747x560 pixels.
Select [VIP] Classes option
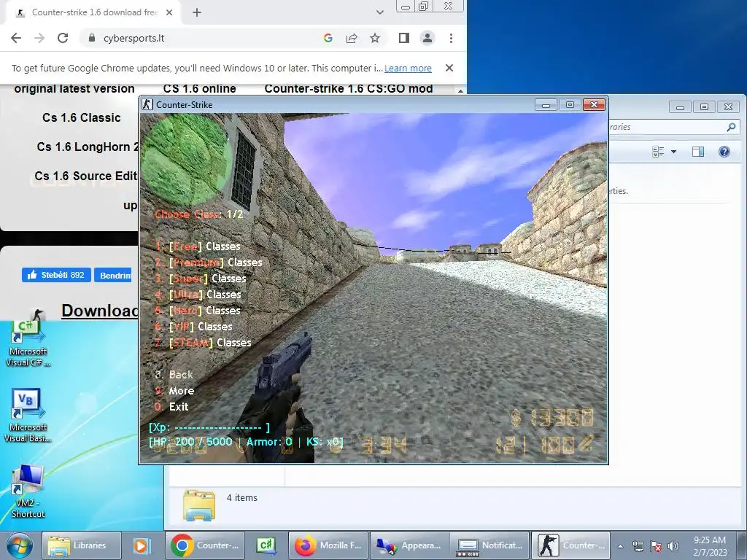[x=194, y=327]
